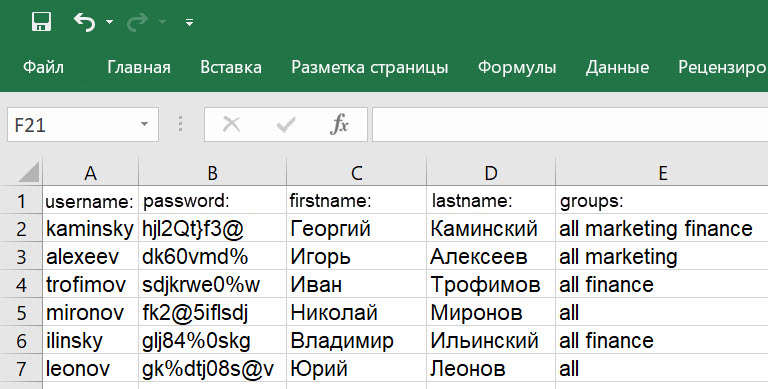Click cell containing 'fk2@5iflsdj'

(212, 313)
